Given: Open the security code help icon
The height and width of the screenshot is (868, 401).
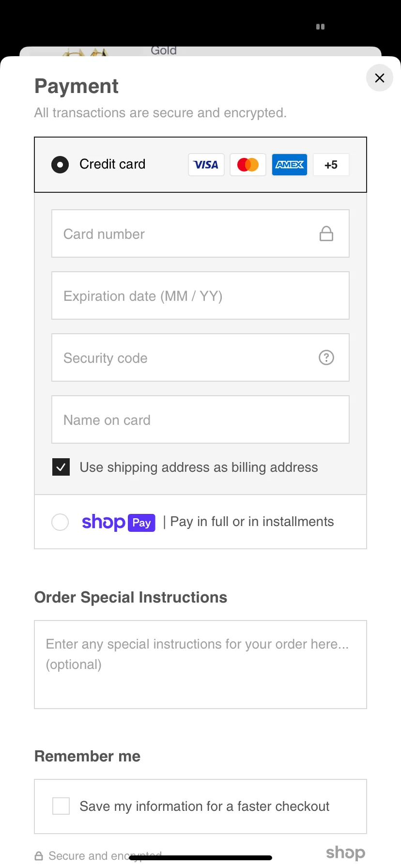Looking at the screenshot, I should [326, 358].
